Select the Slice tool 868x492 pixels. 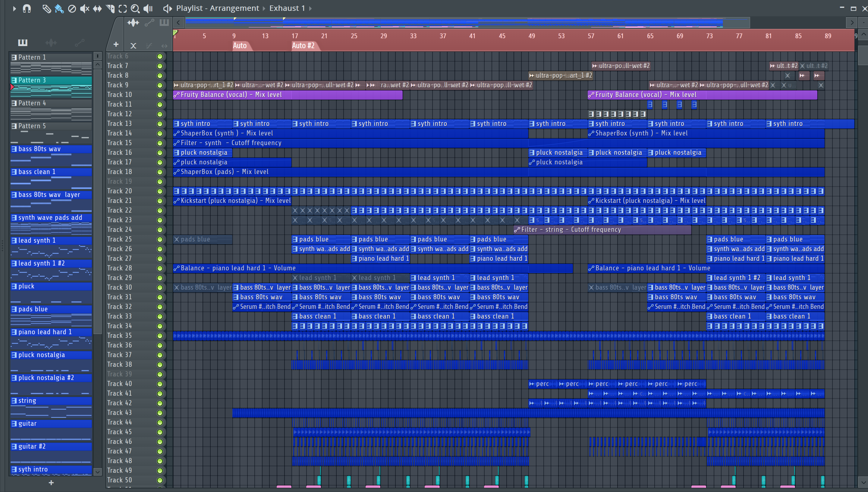110,8
